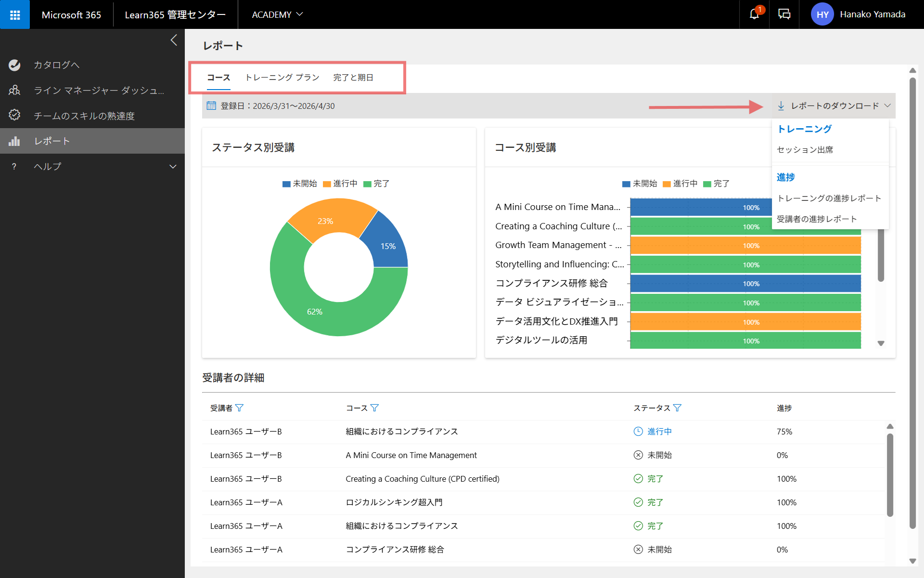Switch to the 完了と期日 tab
Image resolution: width=924 pixels, height=578 pixels.
click(x=353, y=78)
